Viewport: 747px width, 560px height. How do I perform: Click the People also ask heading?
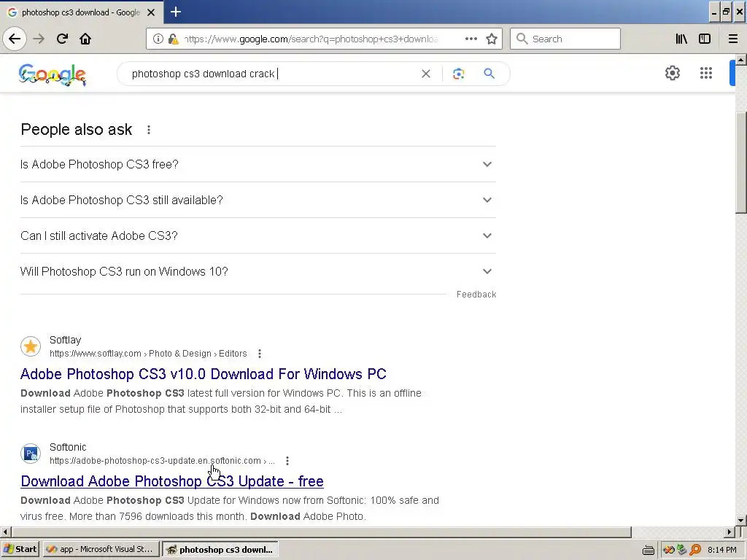(x=76, y=130)
